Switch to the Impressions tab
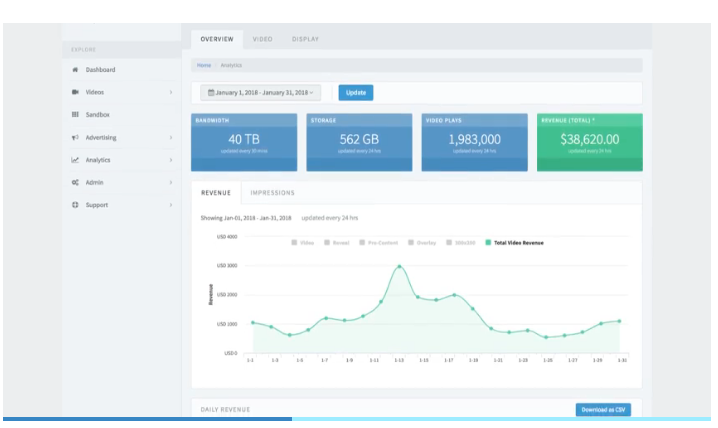The width and height of the screenshot is (718, 428). (272, 192)
